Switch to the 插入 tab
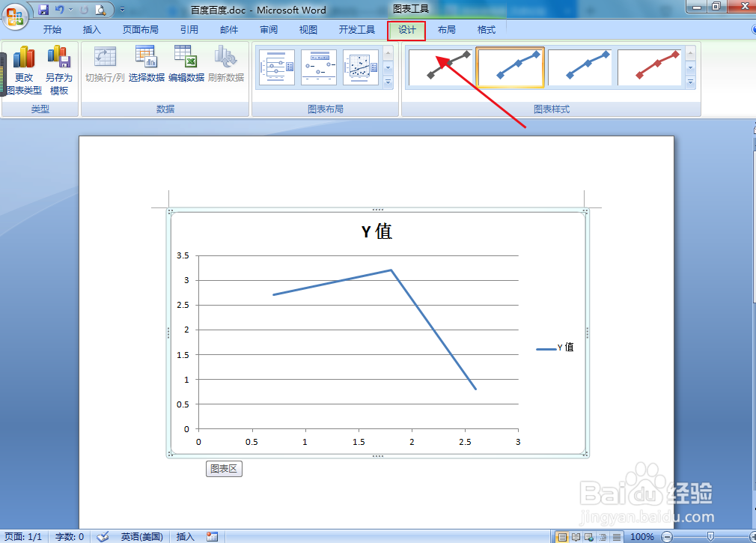The height and width of the screenshot is (543, 756). click(91, 30)
